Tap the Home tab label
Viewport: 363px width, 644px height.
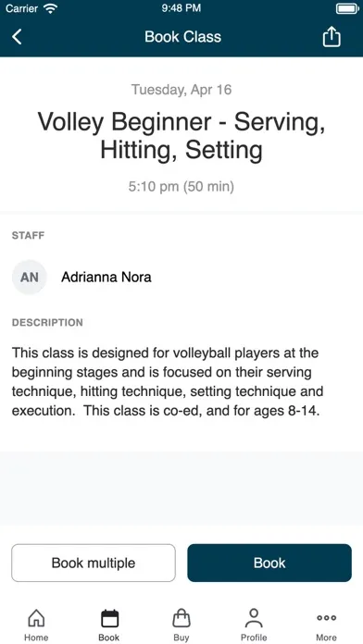[36, 638]
